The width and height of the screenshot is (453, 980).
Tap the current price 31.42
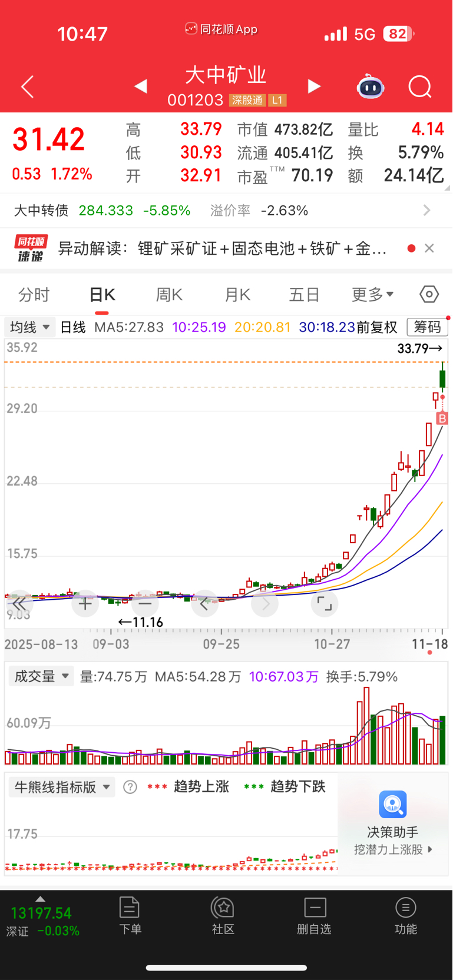(49, 140)
